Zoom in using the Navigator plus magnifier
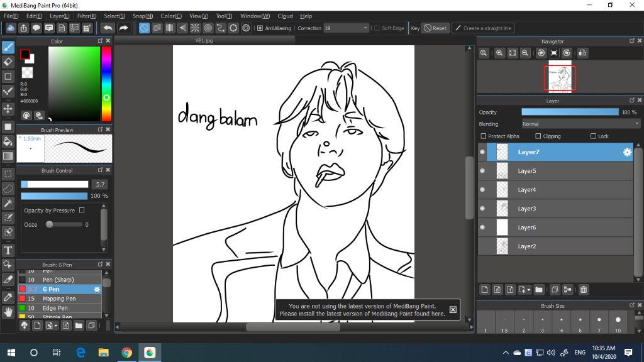Image resolution: width=644 pixels, height=362 pixels. [499, 53]
